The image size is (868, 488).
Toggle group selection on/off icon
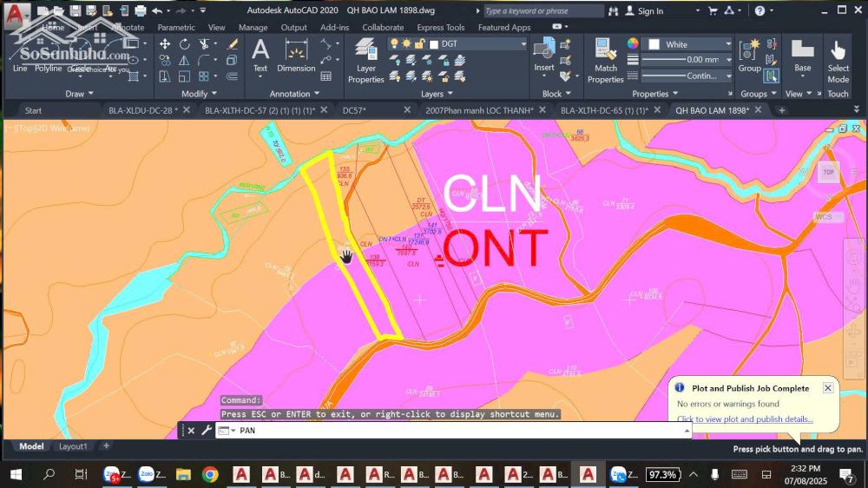click(x=772, y=76)
